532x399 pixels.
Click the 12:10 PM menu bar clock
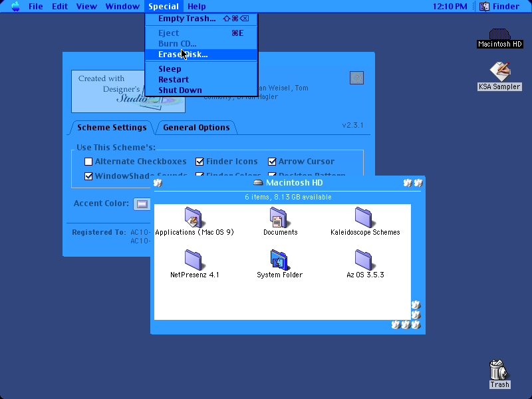tap(450, 7)
